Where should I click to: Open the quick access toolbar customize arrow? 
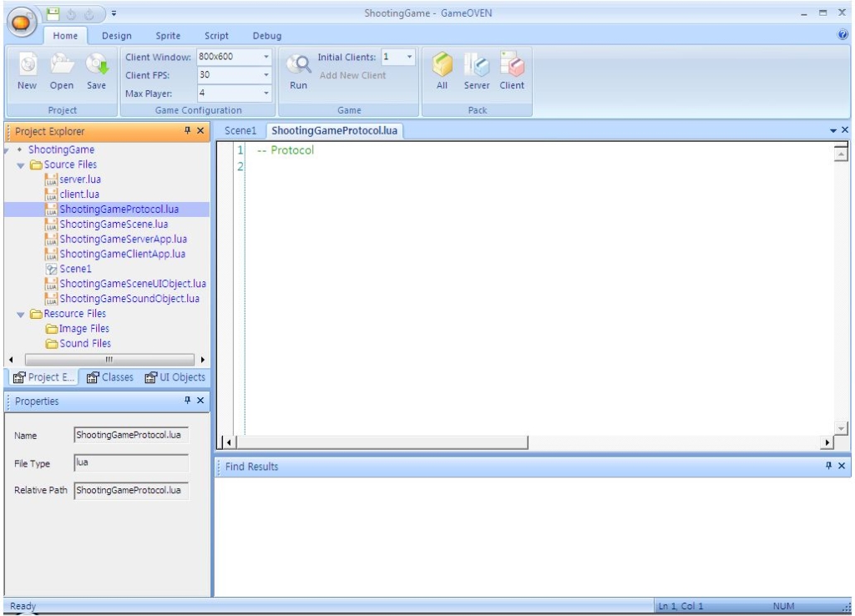114,13
